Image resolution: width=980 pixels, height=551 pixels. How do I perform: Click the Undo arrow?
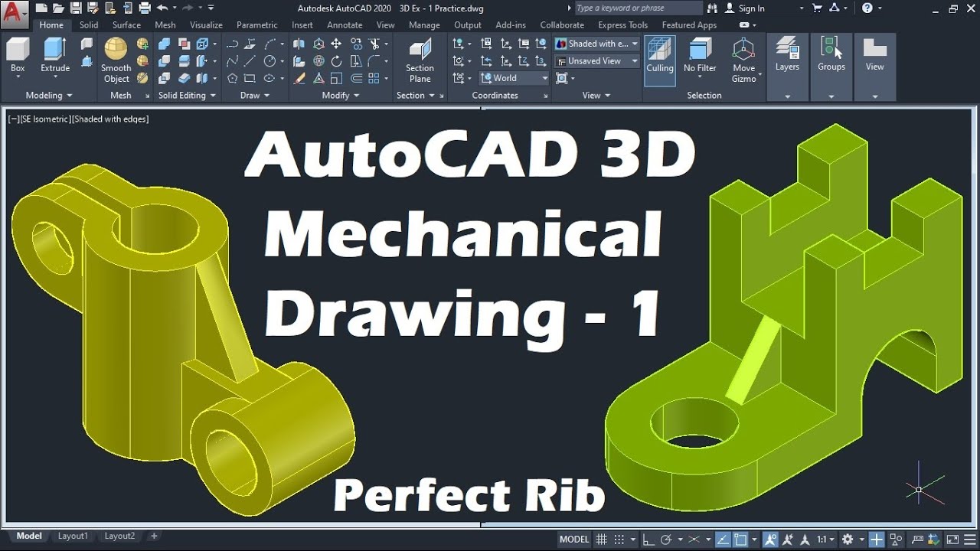click(162, 8)
